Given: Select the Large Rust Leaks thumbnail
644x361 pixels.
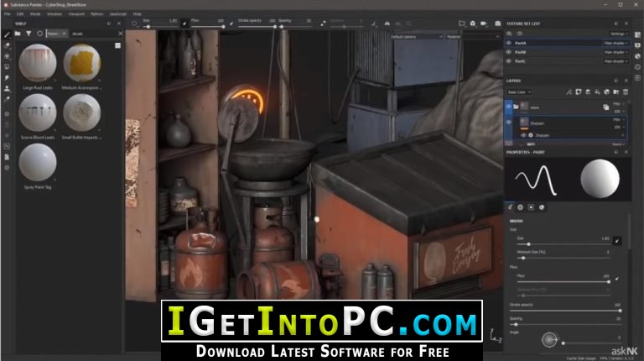Looking at the screenshot, I should tap(38, 63).
